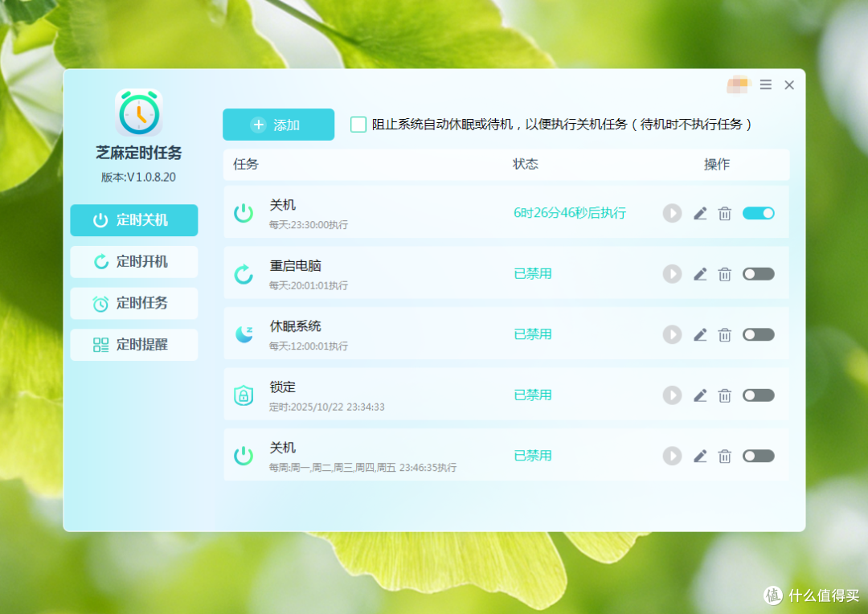Click the 已禁用 status of 休眠系统
Image resolution: width=868 pixels, height=614 pixels.
533,334
